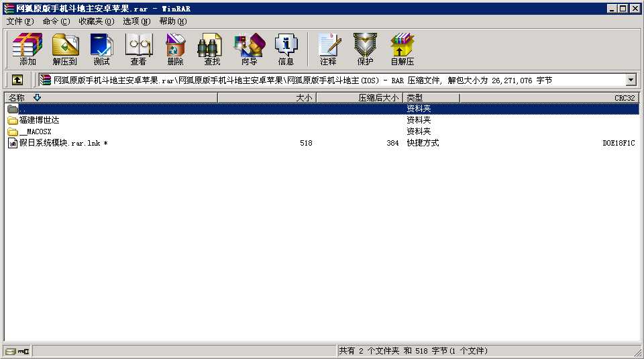
Task: Click the drive icon in status bar
Action: [x=11, y=351]
